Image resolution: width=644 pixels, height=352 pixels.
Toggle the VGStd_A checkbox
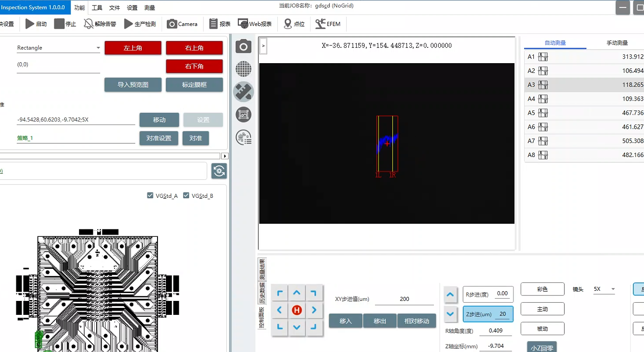(150, 196)
